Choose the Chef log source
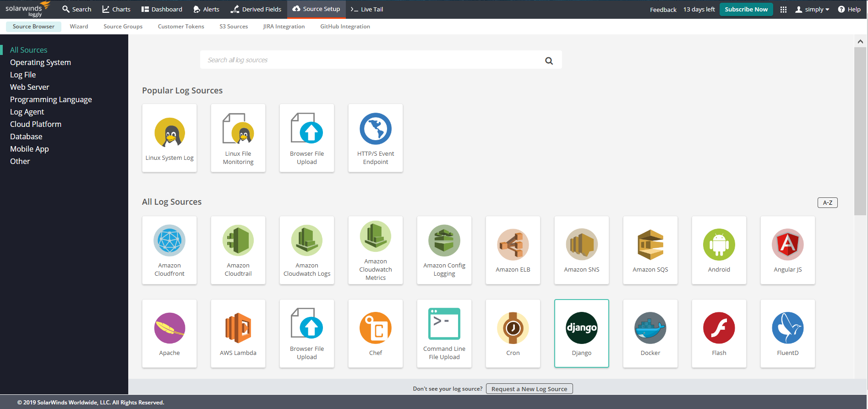The height and width of the screenshot is (409, 868). point(376,333)
